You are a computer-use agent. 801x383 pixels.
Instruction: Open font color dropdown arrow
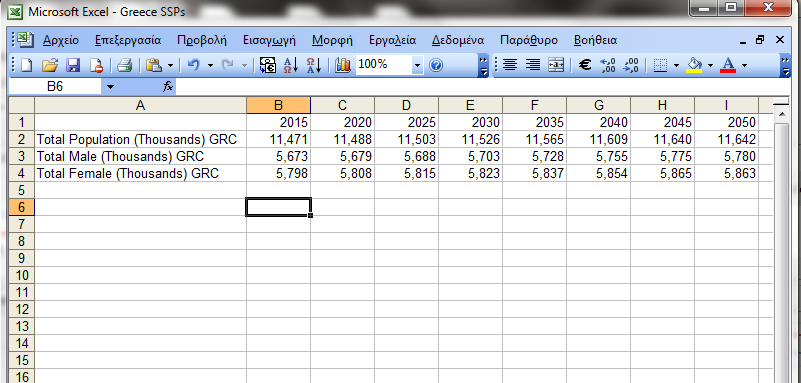744,65
